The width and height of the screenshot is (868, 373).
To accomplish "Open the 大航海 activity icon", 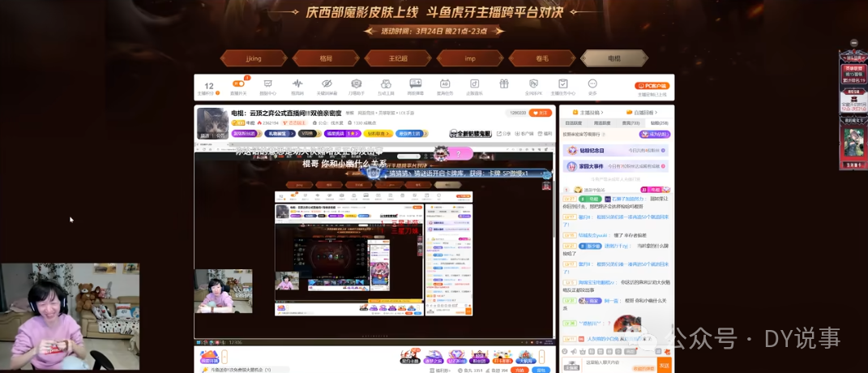I will click(525, 356).
